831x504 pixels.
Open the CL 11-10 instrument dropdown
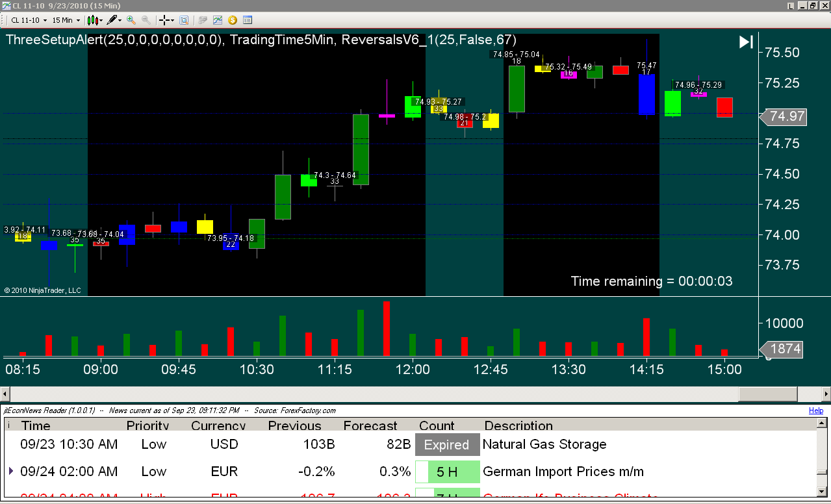29,20
